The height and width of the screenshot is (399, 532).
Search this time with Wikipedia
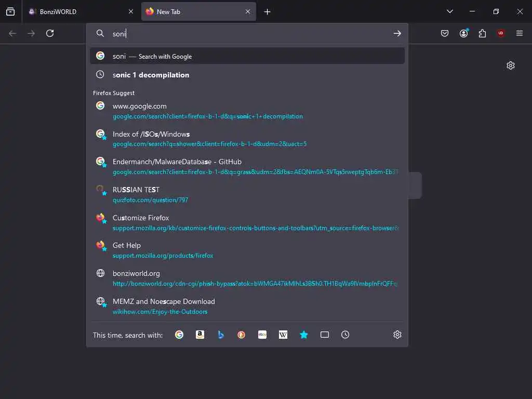coord(283,335)
